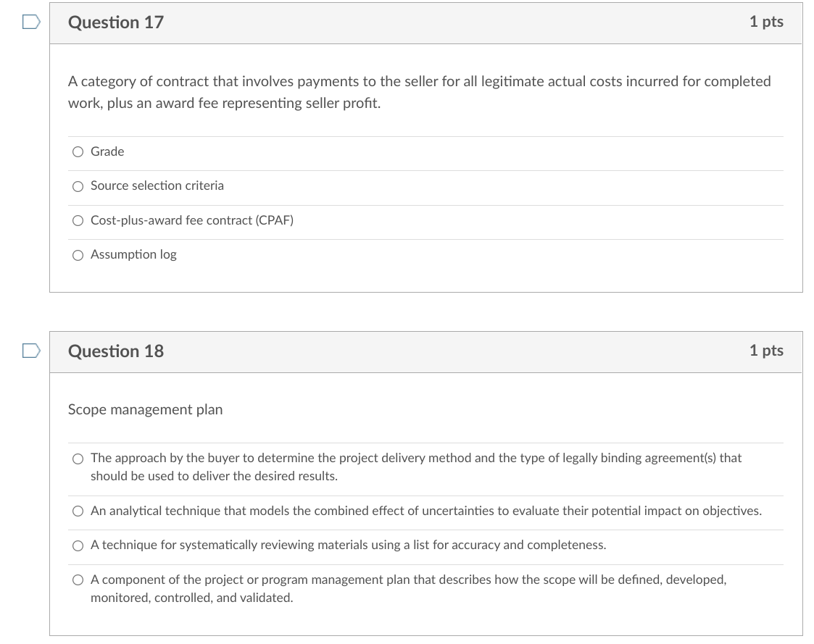Select the checklist review technique answer
The height and width of the screenshot is (644, 814).
(78, 545)
